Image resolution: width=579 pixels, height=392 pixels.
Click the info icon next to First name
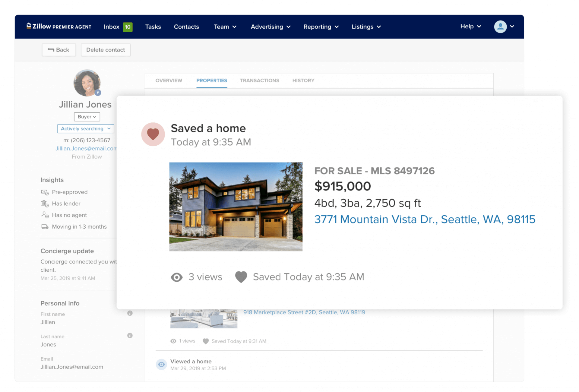[x=130, y=313]
